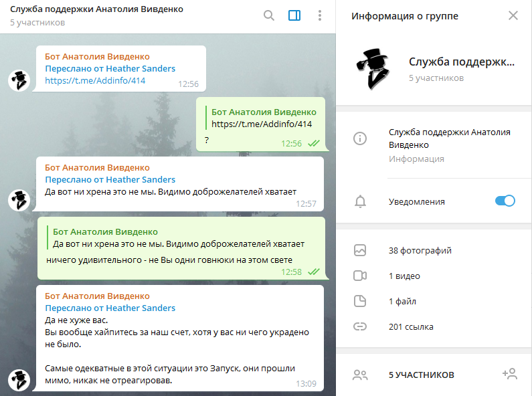This screenshot has width=532, height=396.
Task: Click the Уведомления label
Action: click(417, 202)
